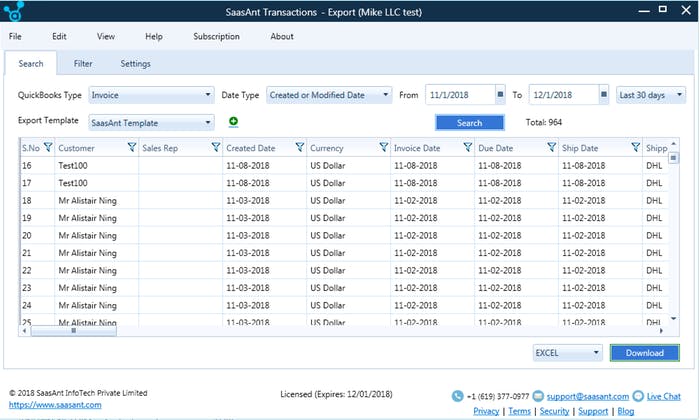Switch to the Filter tab

[83, 64]
